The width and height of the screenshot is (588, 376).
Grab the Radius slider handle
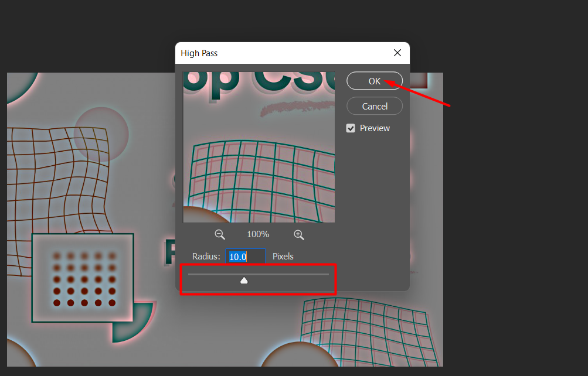tap(244, 281)
